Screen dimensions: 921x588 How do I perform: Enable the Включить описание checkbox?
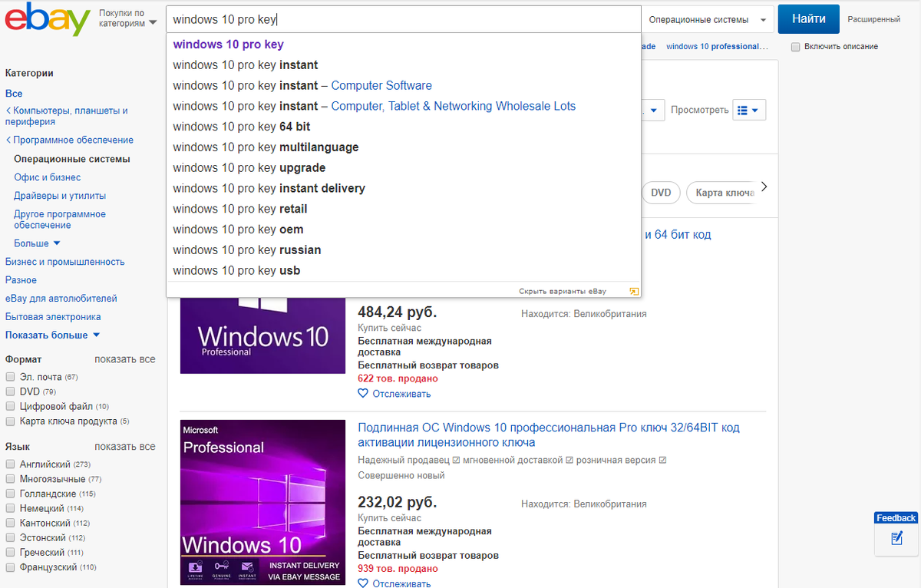tap(796, 47)
